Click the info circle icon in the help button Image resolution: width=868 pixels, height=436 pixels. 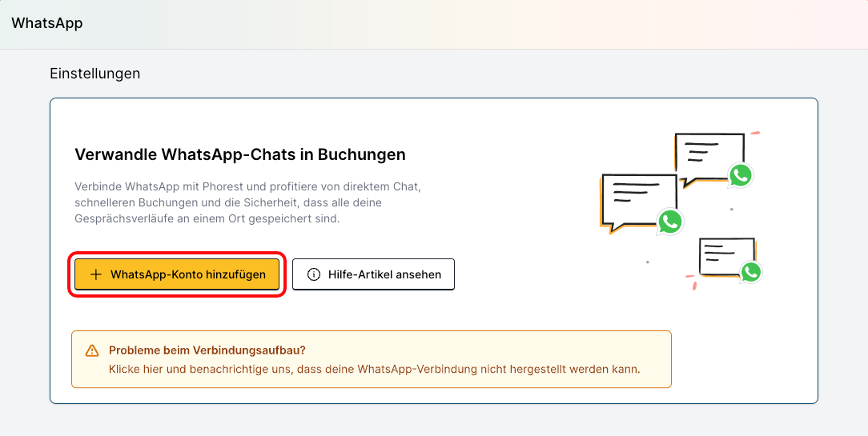coord(313,274)
